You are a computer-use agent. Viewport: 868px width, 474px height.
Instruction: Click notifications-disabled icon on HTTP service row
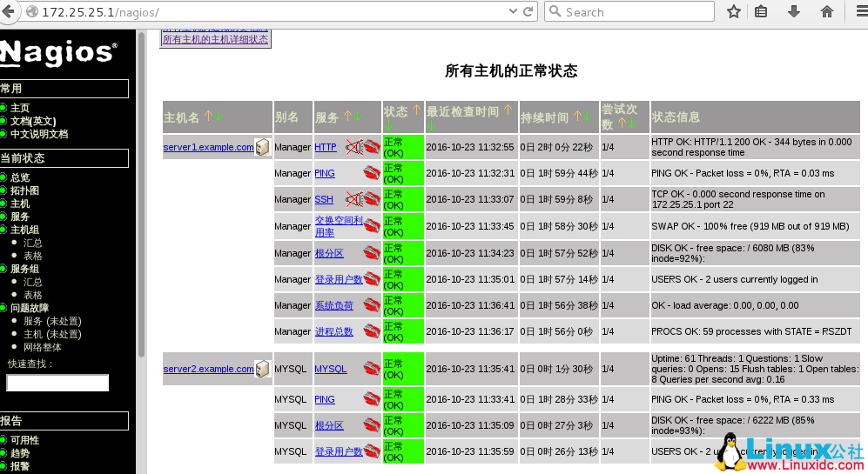[x=353, y=147]
